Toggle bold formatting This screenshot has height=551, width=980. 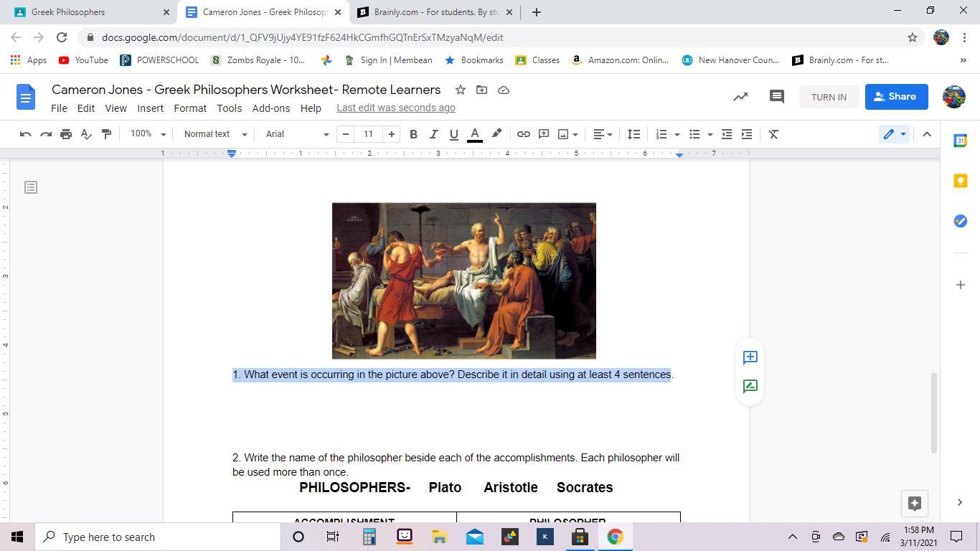point(413,134)
